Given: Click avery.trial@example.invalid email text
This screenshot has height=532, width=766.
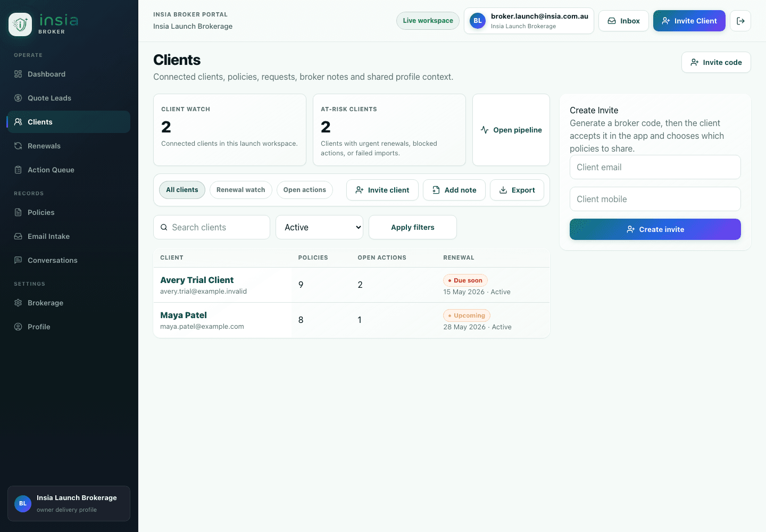Looking at the screenshot, I should coord(203,292).
